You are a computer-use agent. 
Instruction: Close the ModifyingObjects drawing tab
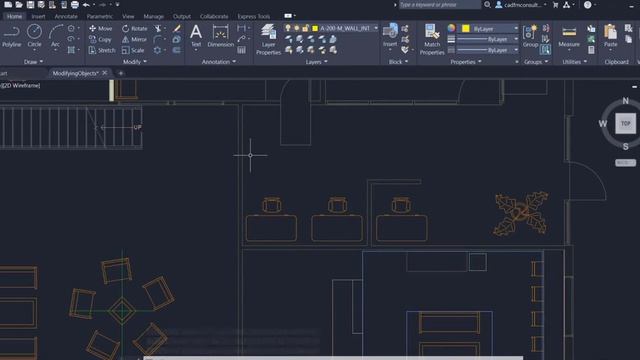pyautogui.click(x=105, y=73)
